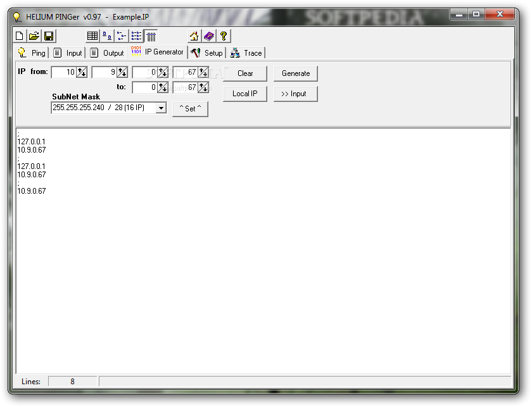Image resolution: width=532 pixels, height=407 pixels.
Task: Maximize the HELIUM PINGer window
Action: [476, 15]
